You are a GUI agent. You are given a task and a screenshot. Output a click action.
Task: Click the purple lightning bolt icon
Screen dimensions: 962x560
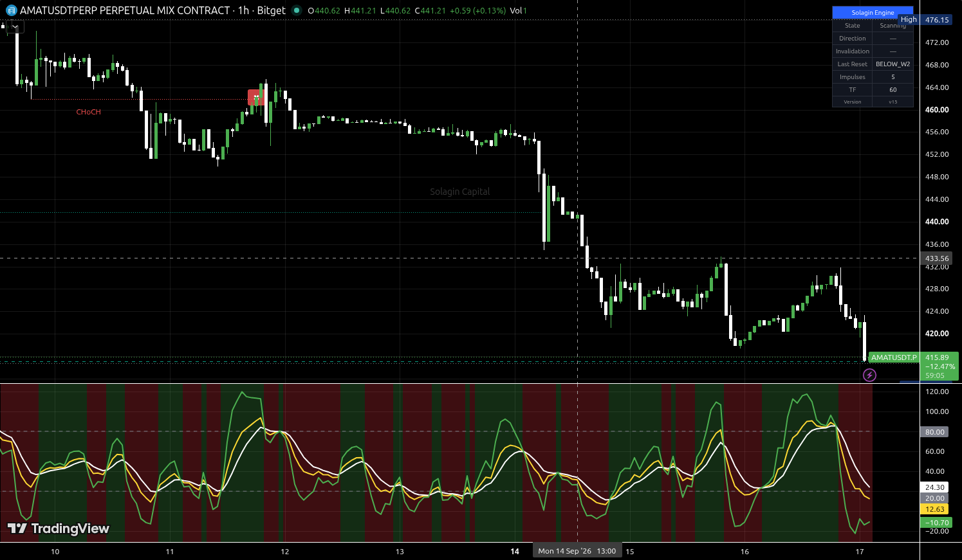point(869,375)
